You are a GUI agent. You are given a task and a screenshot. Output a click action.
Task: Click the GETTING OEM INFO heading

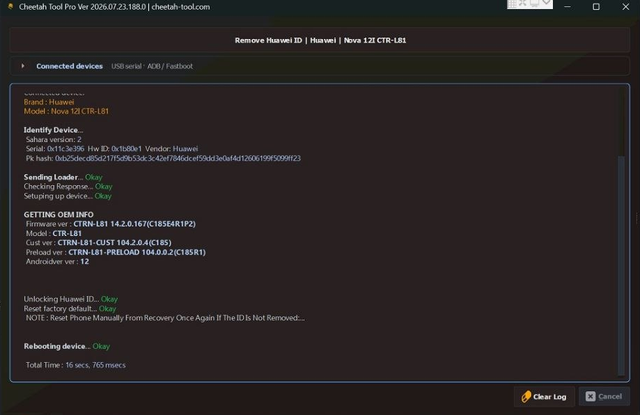click(58, 215)
